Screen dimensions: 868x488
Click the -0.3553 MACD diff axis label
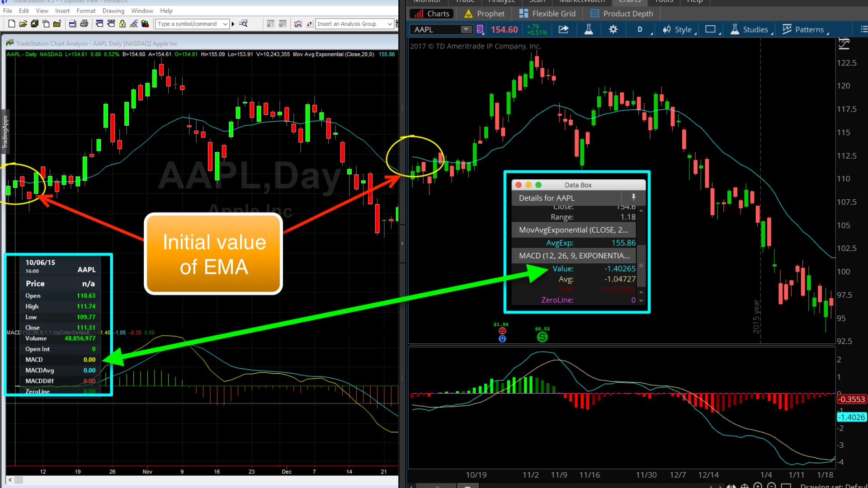click(852, 399)
